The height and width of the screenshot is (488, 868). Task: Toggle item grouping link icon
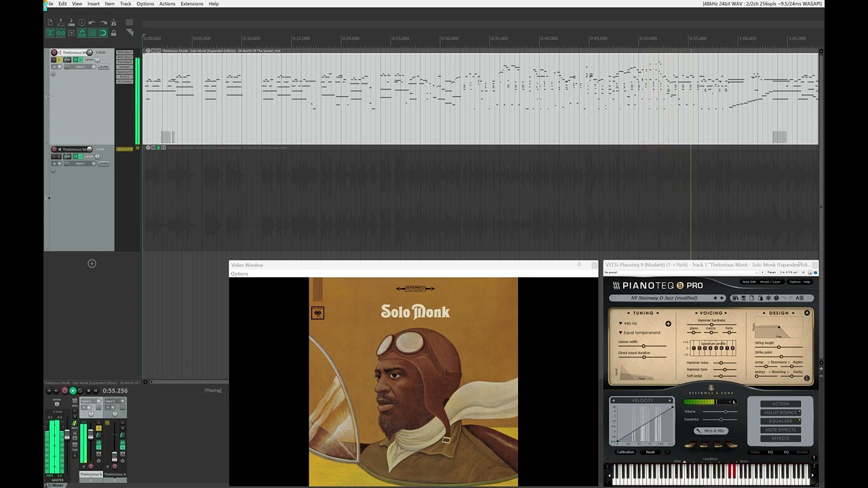tap(60, 33)
